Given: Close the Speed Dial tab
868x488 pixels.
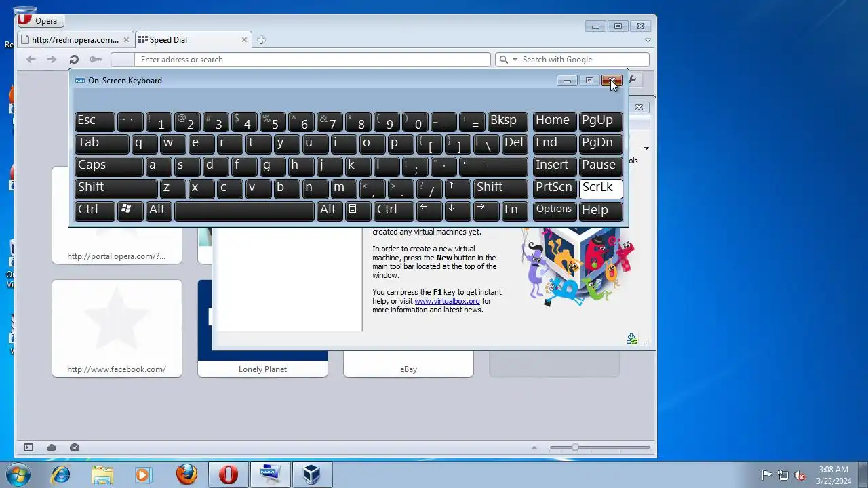Looking at the screenshot, I should tap(244, 39).
